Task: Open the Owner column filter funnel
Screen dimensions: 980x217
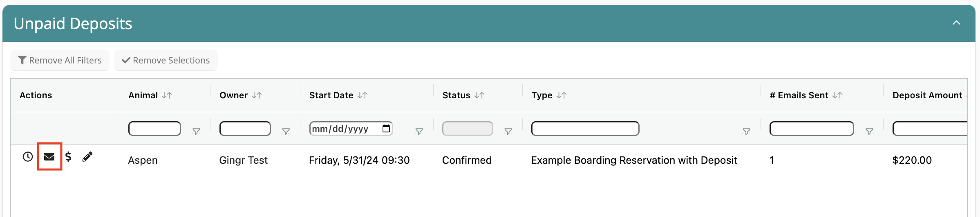Action: coord(286,131)
